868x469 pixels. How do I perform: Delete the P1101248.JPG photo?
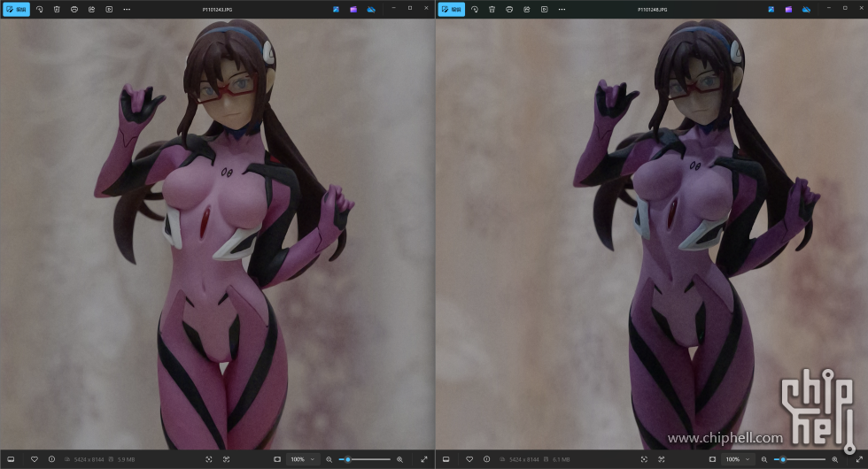pos(492,10)
